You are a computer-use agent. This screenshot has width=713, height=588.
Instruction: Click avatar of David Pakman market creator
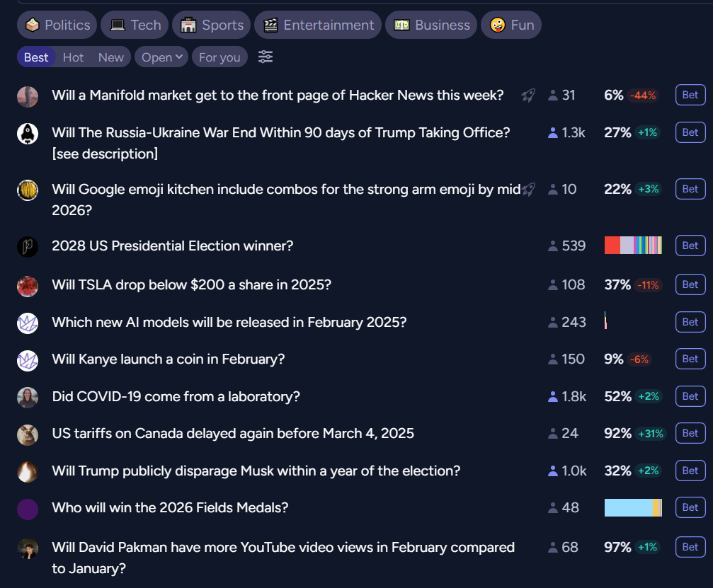28,549
